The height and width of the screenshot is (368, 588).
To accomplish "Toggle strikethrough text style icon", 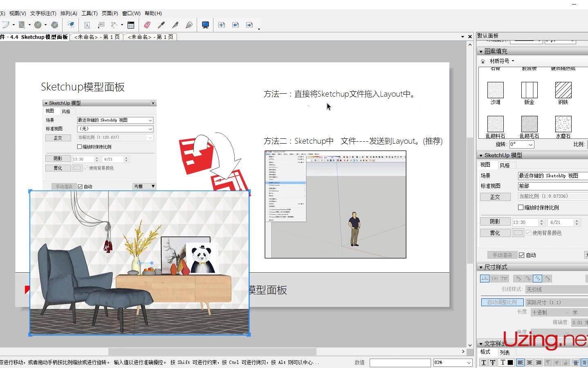I will coord(493,362).
